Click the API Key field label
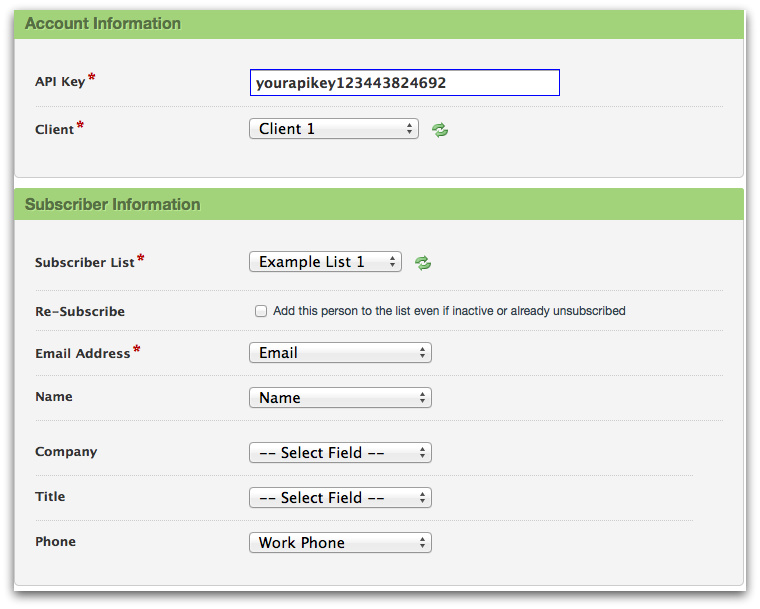This screenshot has width=760, height=609. click(x=60, y=82)
